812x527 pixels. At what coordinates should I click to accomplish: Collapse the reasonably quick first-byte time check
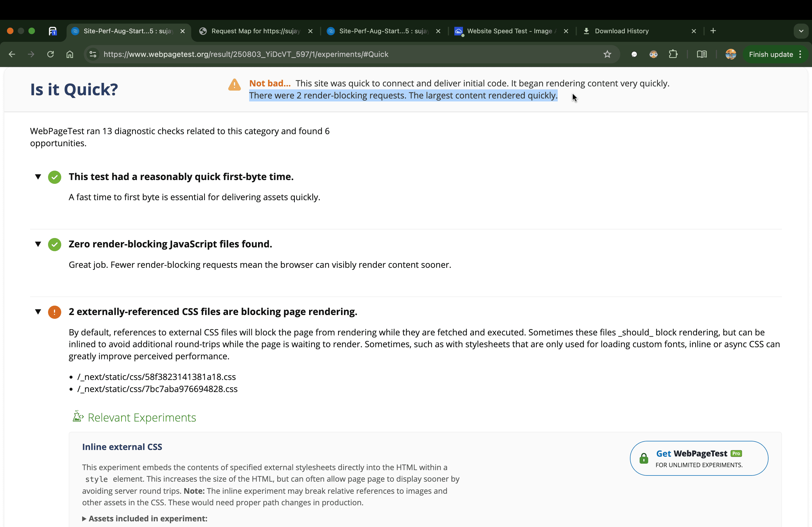pyautogui.click(x=38, y=177)
